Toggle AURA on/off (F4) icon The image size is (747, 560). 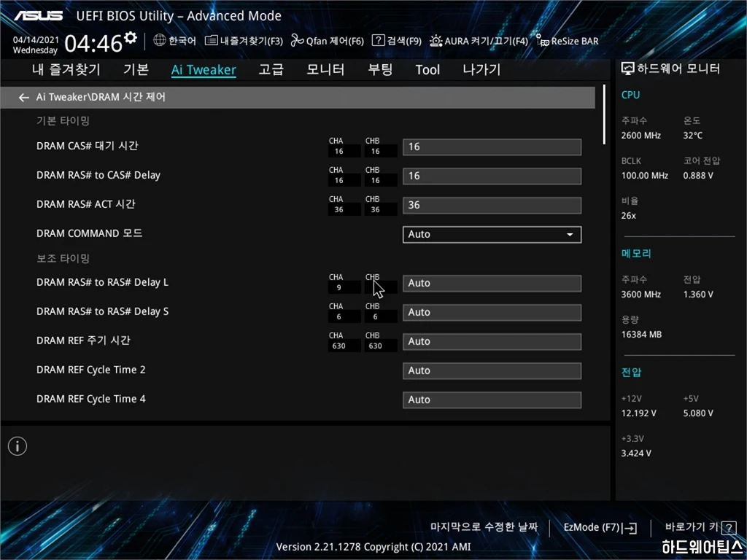pos(436,41)
